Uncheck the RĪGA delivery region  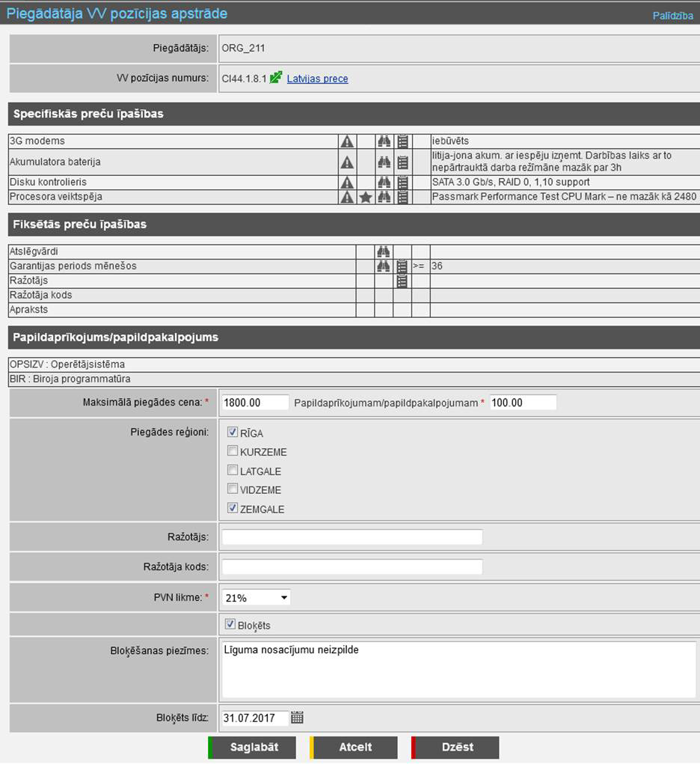tap(233, 433)
